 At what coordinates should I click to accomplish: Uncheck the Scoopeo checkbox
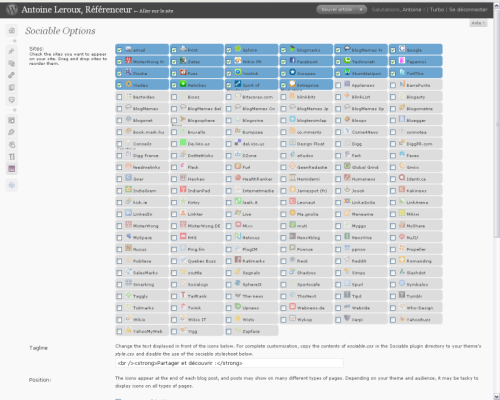[x=283, y=73]
